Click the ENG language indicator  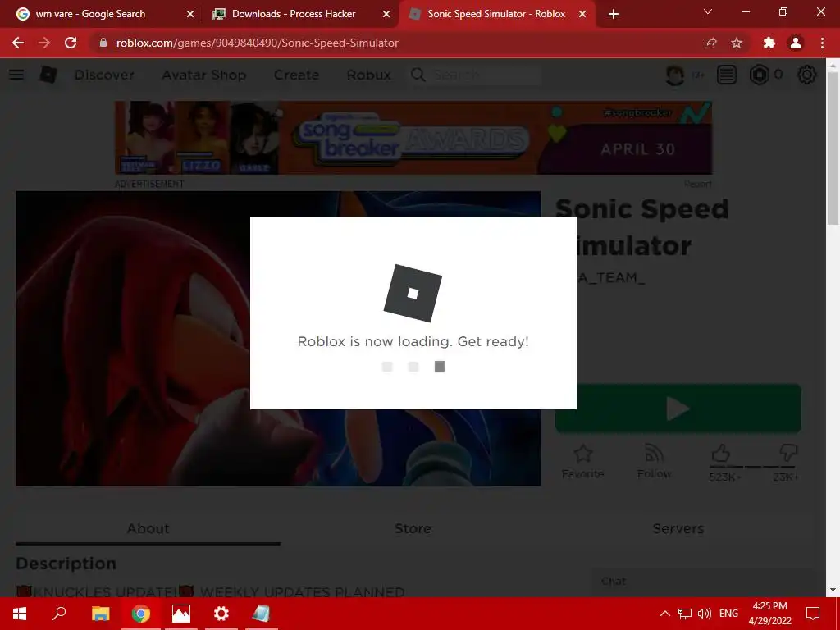click(728, 614)
